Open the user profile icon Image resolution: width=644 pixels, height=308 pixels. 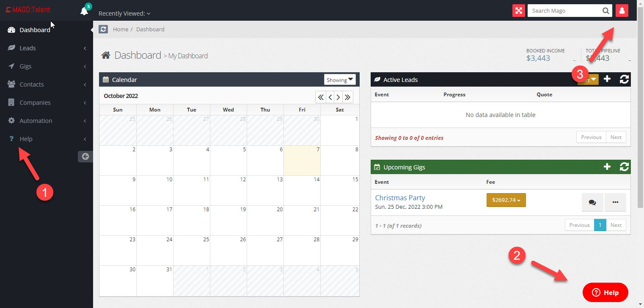[x=622, y=11]
